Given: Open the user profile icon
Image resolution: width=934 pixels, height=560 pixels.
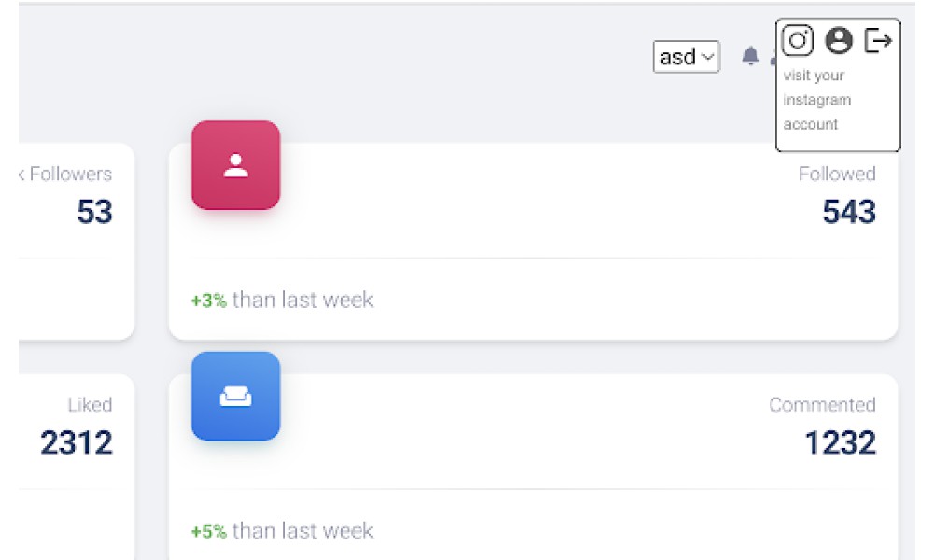Looking at the screenshot, I should (838, 40).
